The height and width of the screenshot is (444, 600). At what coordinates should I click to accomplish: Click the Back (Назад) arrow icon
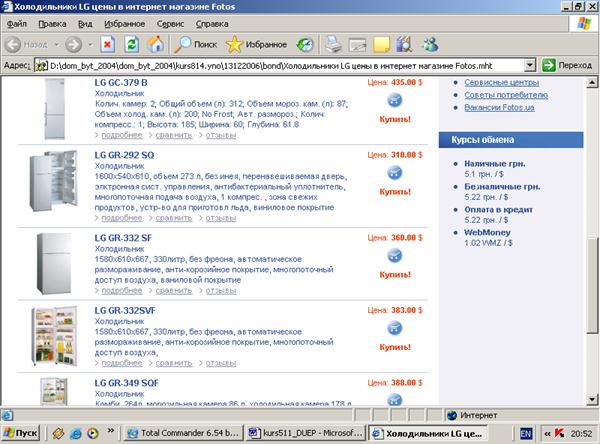tap(13, 45)
